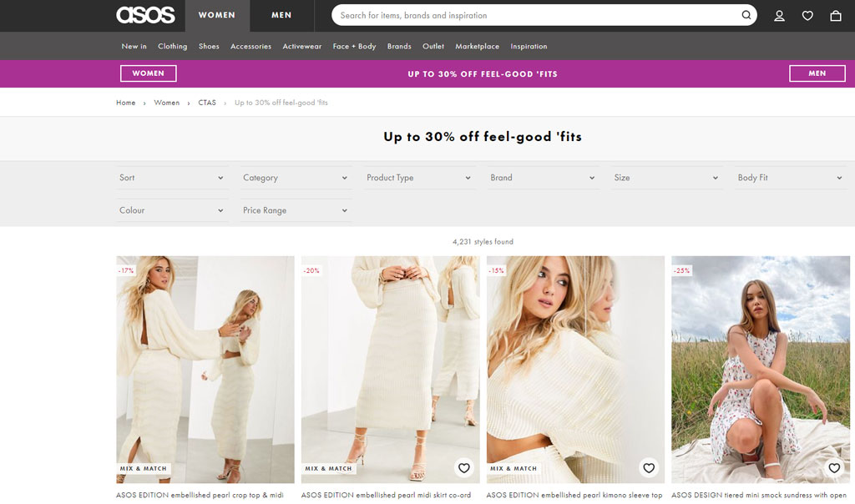Image resolution: width=855 pixels, height=504 pixels.
Task: Switch to the WOMEN tab in header
Action: point(217,15)
